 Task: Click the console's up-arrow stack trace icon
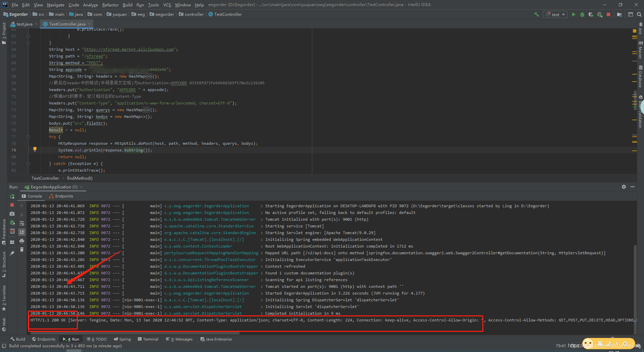tap(22, 206)
